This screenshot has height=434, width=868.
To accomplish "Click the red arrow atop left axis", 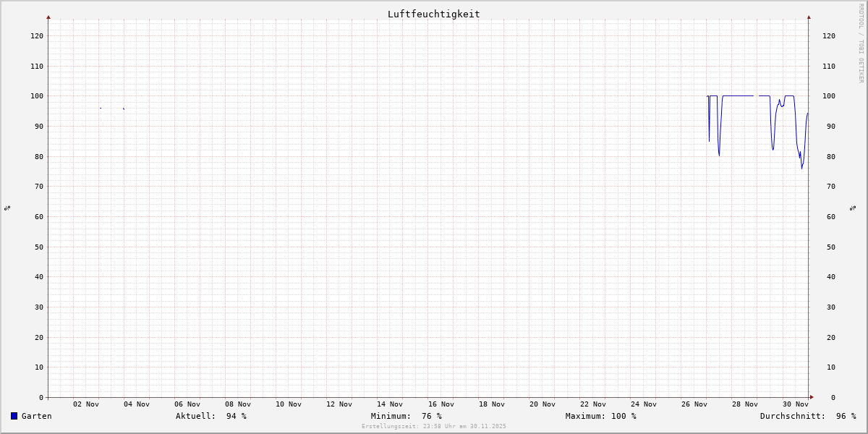I will tap(48, 17).
